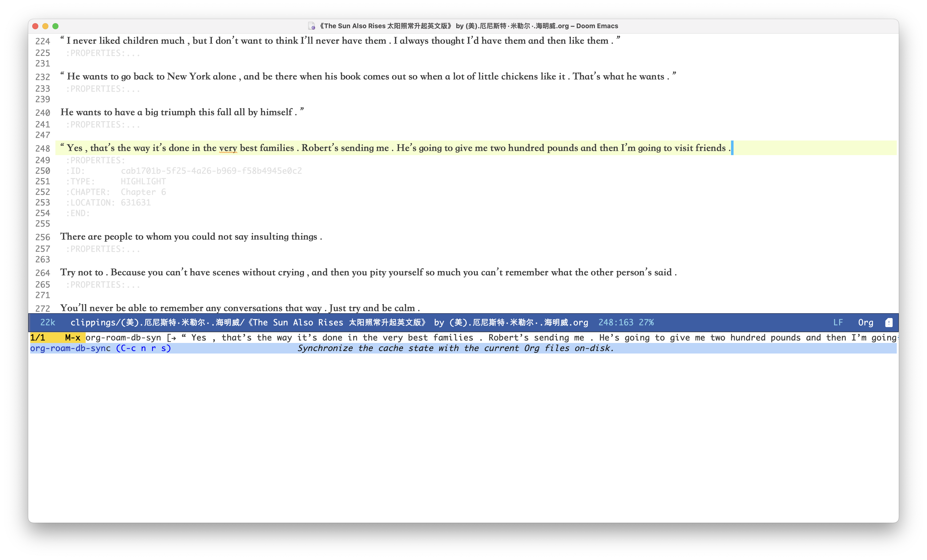The image size is (927, 560).
Task: Click the 27% buffer position indicator
Action: 646,322
